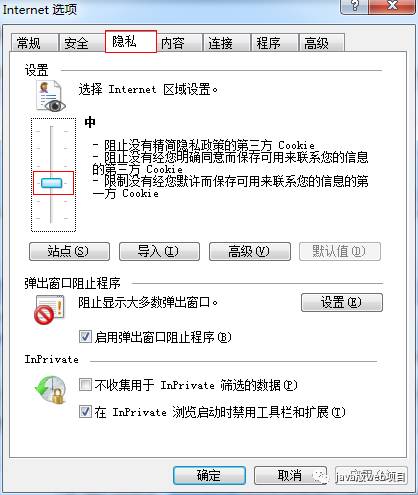Click the 站点(S) button
This screenshot has height=495, width=418.
pyautogui.click(x=69, y=251)
